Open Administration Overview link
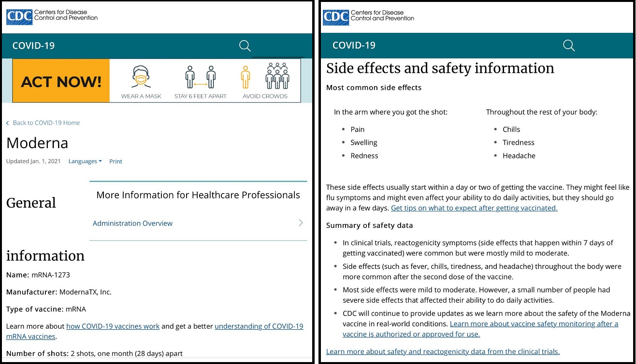 coord(132,223)
